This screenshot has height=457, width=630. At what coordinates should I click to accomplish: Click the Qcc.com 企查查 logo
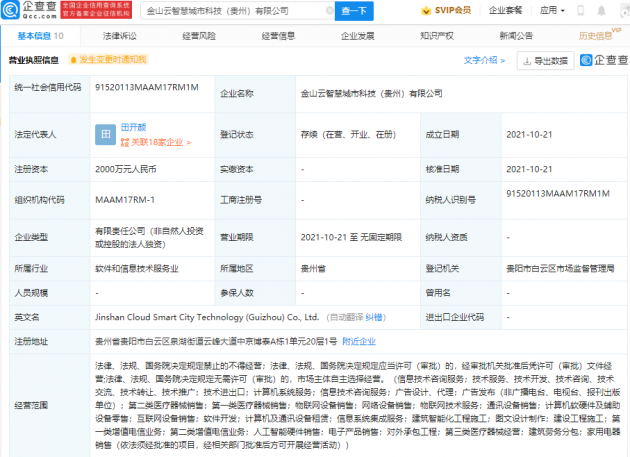coord(28,11)
